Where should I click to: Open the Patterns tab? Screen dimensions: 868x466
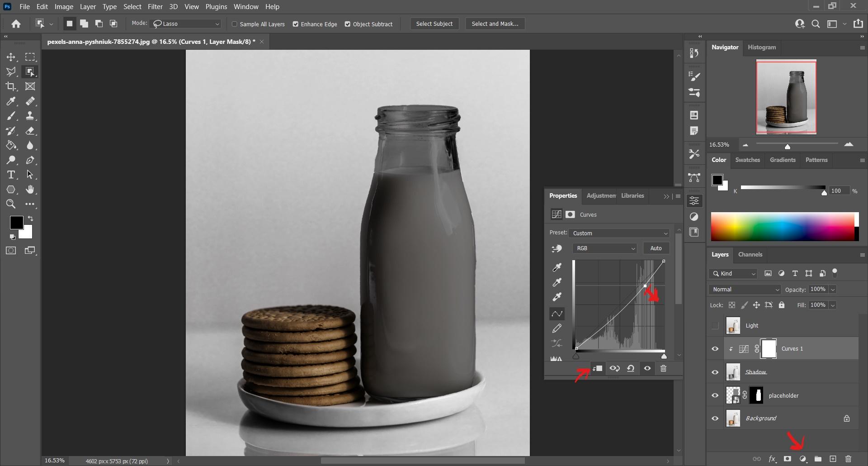click(x=816, y=160)
